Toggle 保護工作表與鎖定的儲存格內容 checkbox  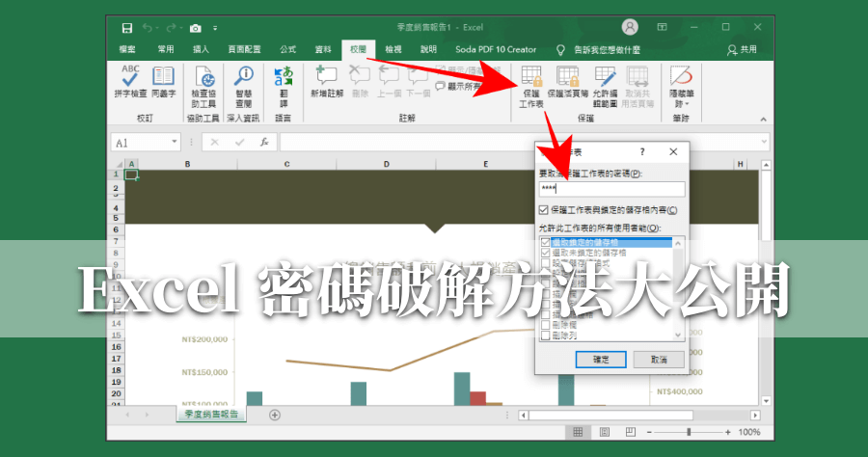click(544, 210)
